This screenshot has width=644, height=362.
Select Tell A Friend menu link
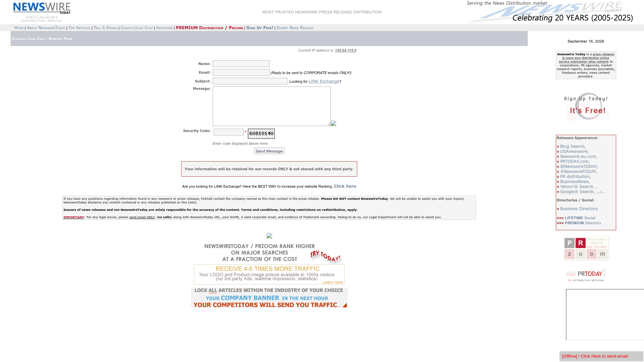click(x=105, y=28)
